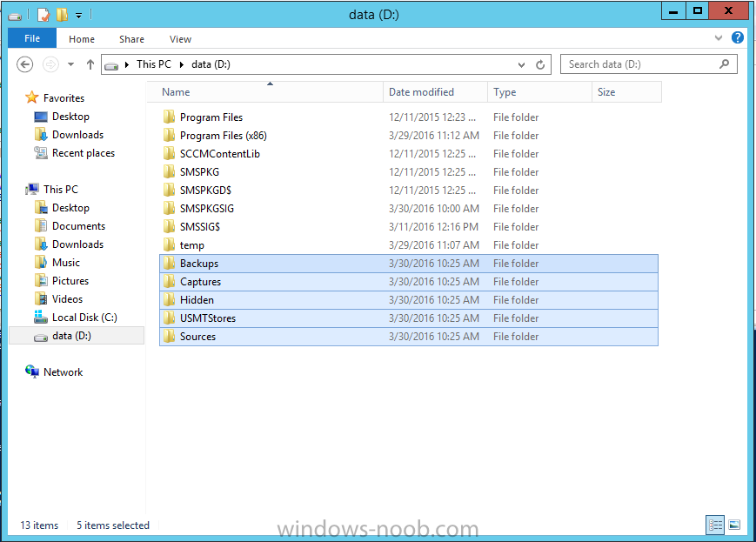The image size is (756, 542).
Task: Click 3/29/2016 11:07 AM date for temp
Action: click(434, 245)
